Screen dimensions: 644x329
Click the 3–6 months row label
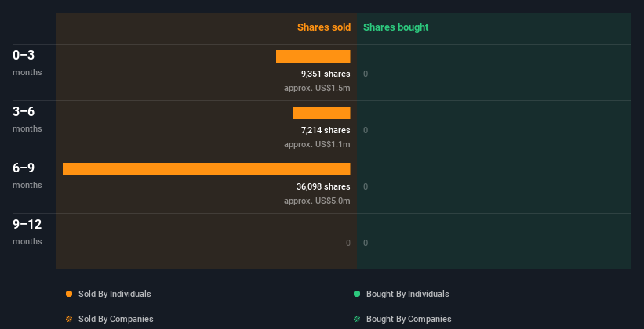pyautogui.click(x=27, y=119)
